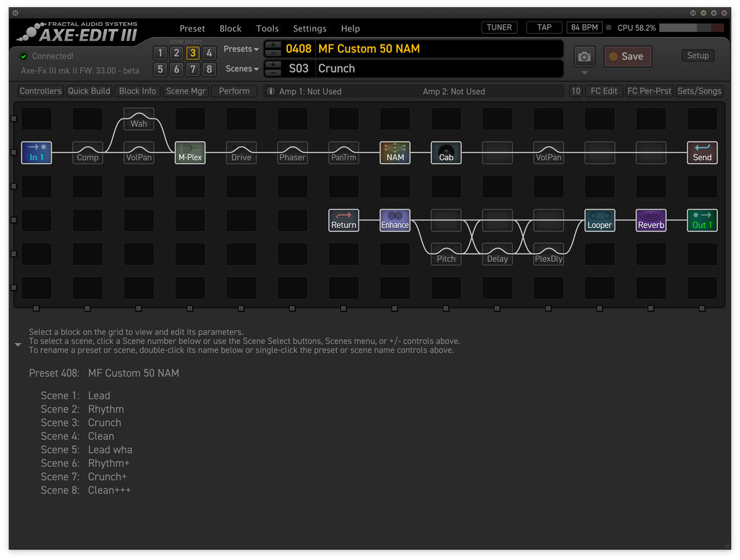Click the Send block
Viewport: 740px width, 560px height.
click(x=702, y=152)
